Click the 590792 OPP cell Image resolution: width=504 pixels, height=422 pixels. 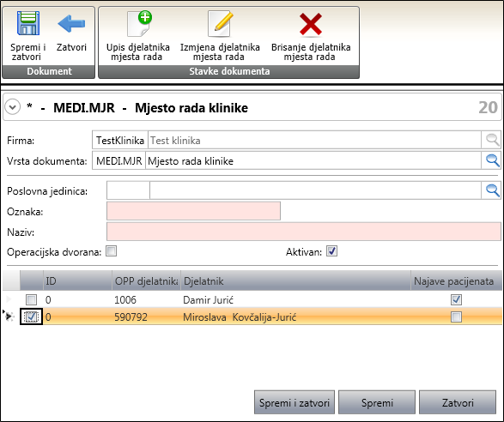(x=146, y=317)
